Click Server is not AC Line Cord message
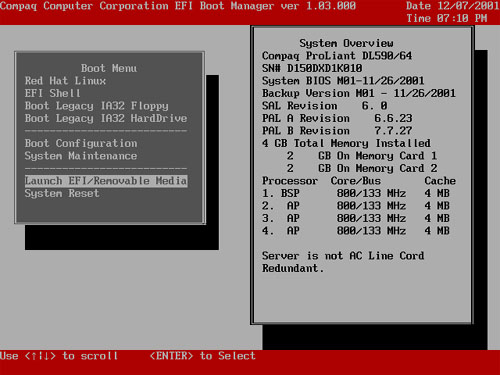Image resolution: width=500 pixels, height=375 pixels. coord(343,262)
